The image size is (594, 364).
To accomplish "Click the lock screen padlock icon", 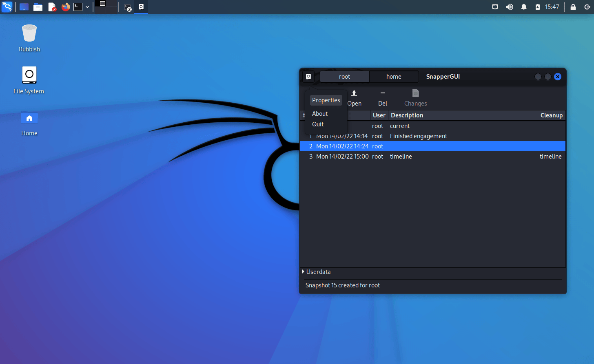I will 573,7.
